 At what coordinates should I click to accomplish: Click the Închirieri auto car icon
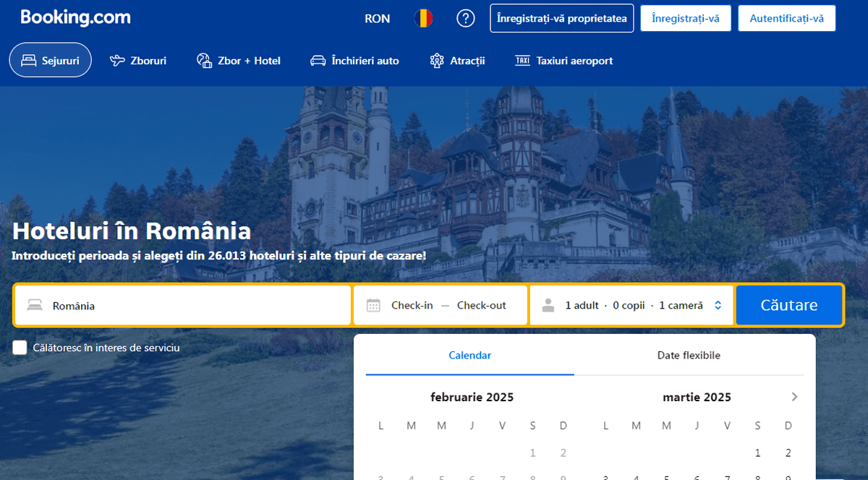(318, 61)
